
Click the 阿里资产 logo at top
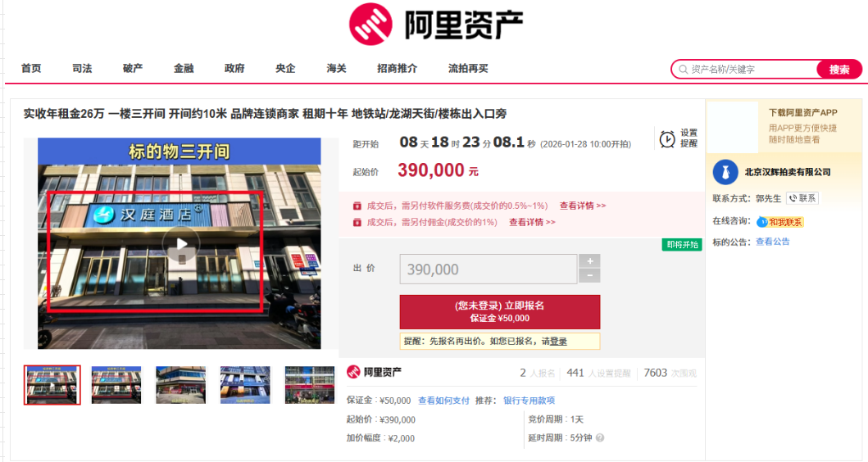pyautogui.click(x=435, y=24)
